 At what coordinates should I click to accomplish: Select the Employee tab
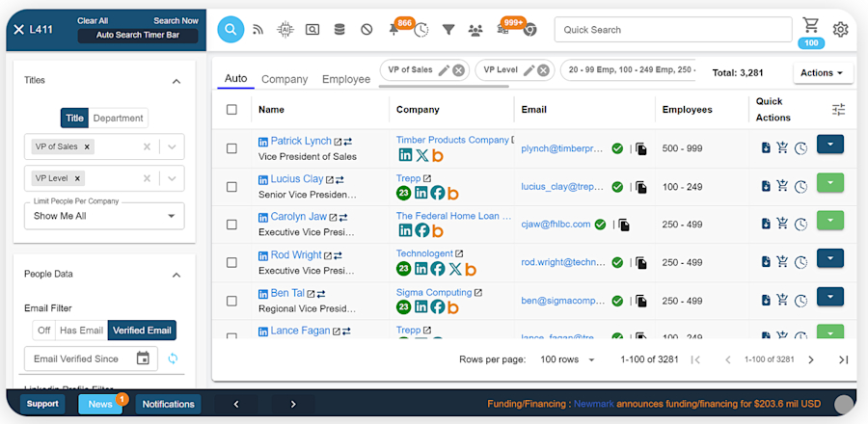click(x=346, y=79)
